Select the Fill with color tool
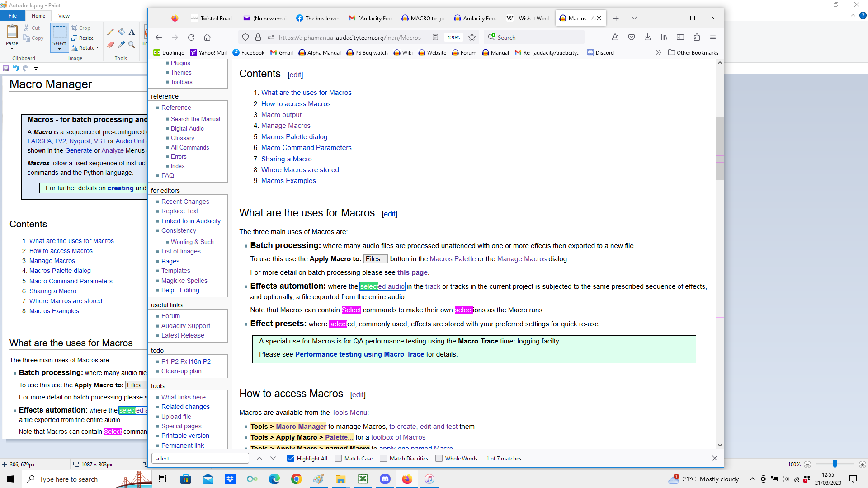 coord(121,32)
